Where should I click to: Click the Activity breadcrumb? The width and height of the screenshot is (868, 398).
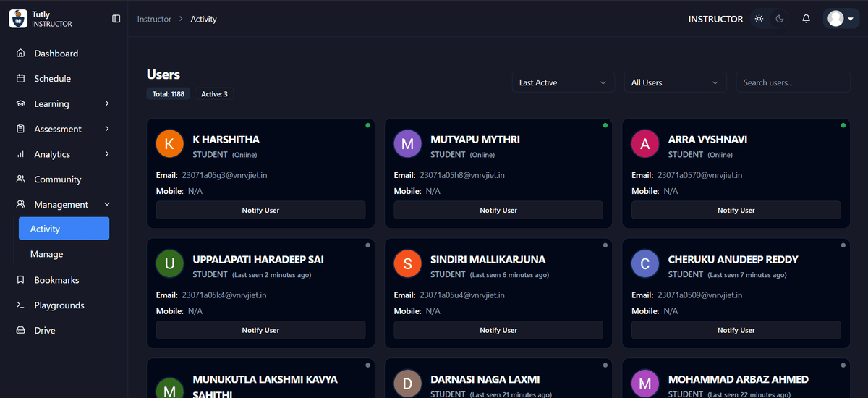[203, 19]
